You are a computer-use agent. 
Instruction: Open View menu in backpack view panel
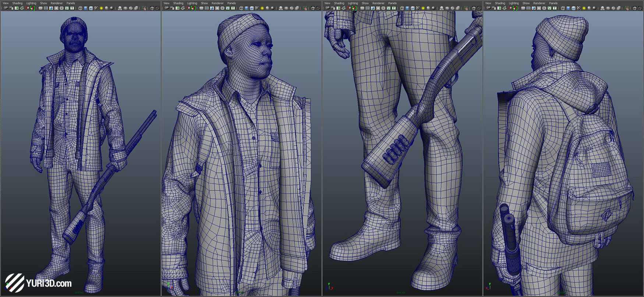click(x=488, y=3)
